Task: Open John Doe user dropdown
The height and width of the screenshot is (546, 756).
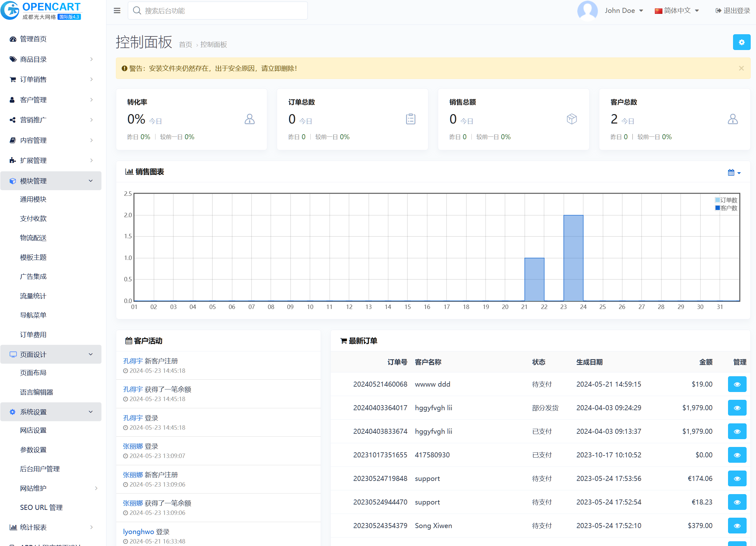Action: point(624,11)
